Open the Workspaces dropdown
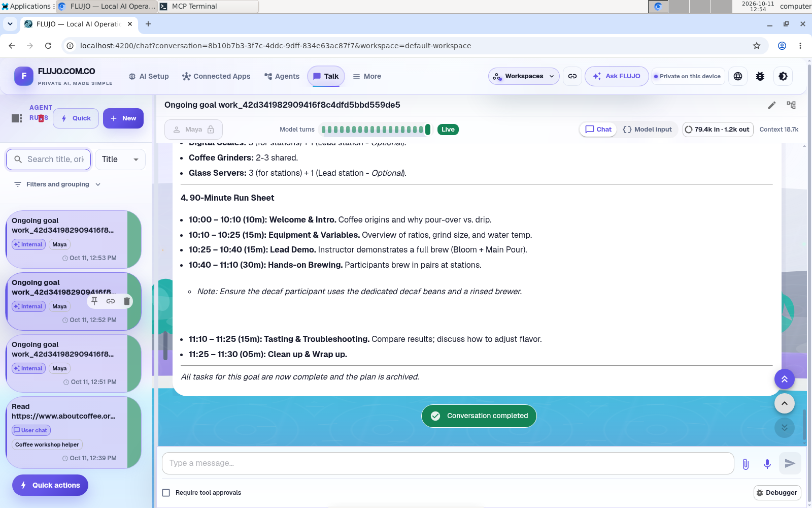 tap(524, 76)
